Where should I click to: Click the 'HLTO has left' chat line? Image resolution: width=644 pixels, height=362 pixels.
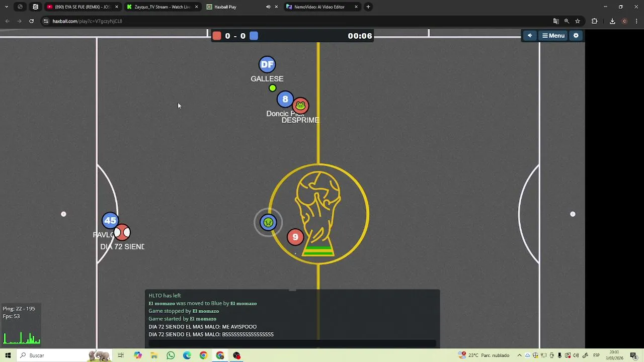(165, 296)
